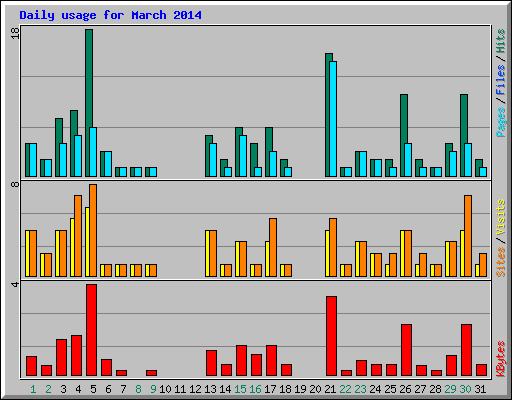Select day "6" on the date axis
The width and height of the screenshot is (512, 400).
tap(108, 389)
